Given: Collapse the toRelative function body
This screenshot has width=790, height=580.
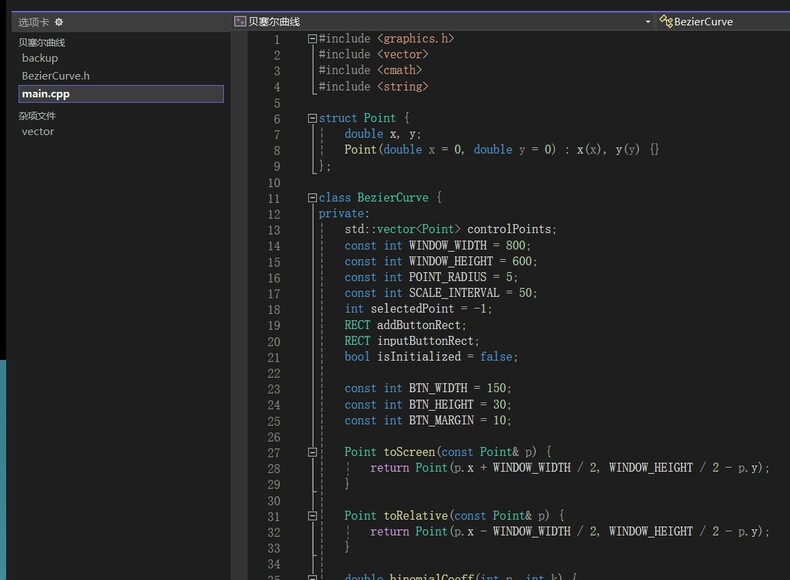Looking at the screenshot, I should tap(312, 516).
